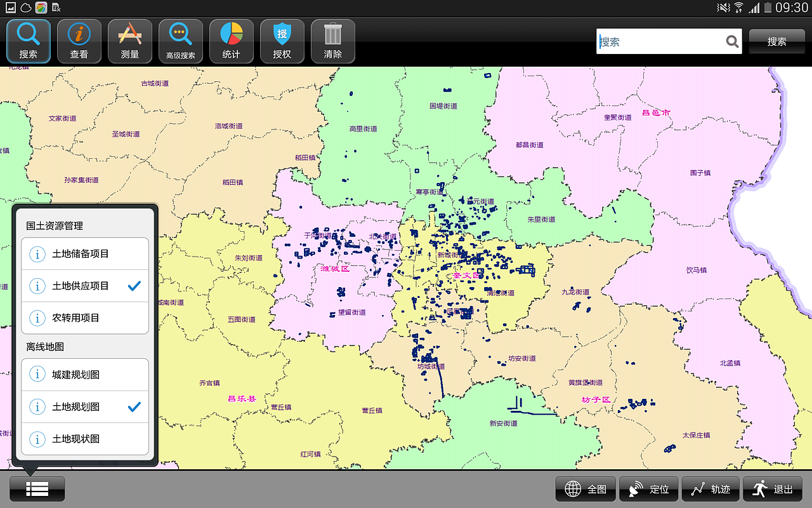The width and height of the screenshot is (812, 508).
Task: Open the 统计 pie chart tool
Action: click(232, 41)
